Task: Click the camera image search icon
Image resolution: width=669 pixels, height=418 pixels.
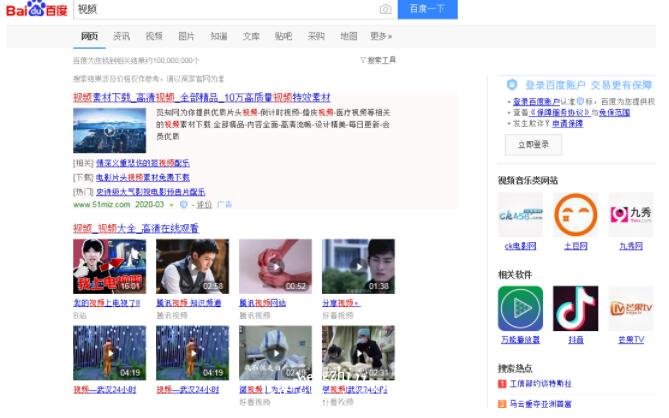Action: pyautogui.click(x=385, y=10)
